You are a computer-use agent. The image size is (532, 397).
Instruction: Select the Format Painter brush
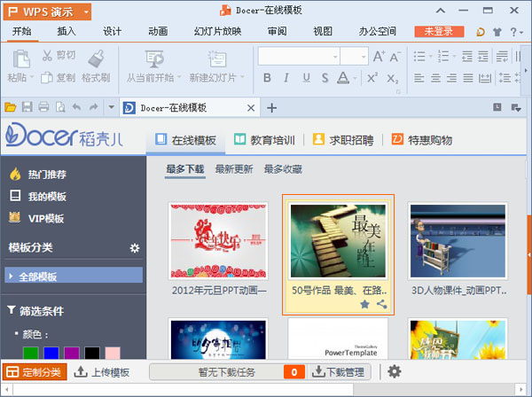tap(96, 58)
